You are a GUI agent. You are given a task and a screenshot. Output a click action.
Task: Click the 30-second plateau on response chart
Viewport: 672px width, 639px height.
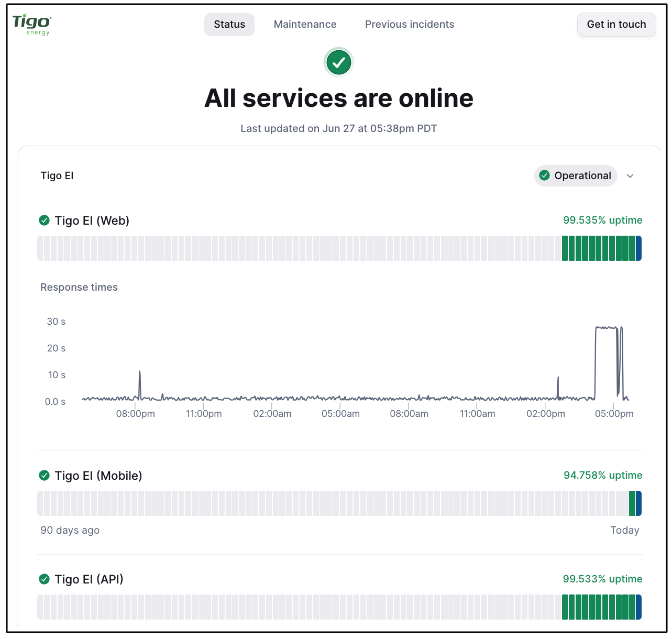click(x=606, y=328)
